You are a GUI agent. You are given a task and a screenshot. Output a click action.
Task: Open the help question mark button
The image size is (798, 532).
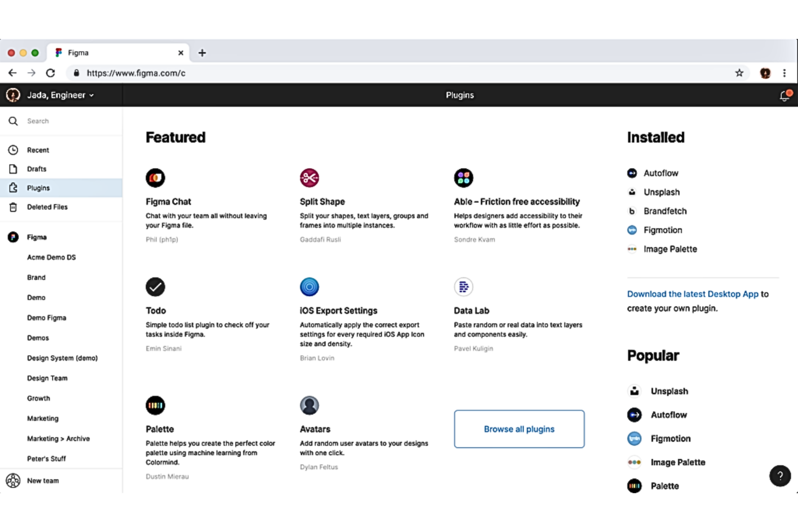[x=780, y=476]
